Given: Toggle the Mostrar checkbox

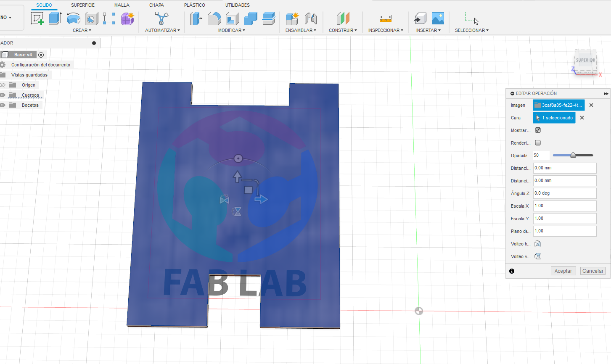Looking at the screenshot, I should 538,130.
